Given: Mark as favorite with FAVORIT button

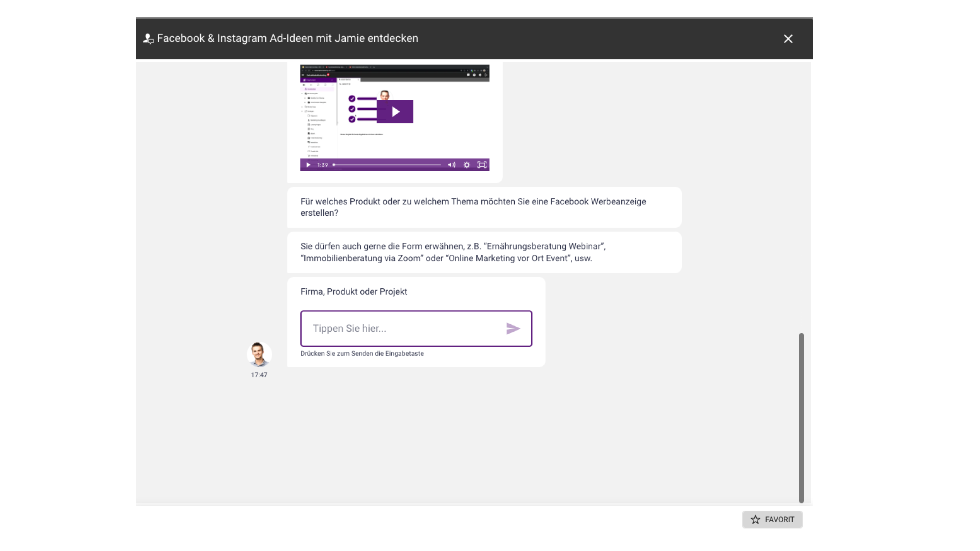Looking at the screenshot, I should coord(772,519).
